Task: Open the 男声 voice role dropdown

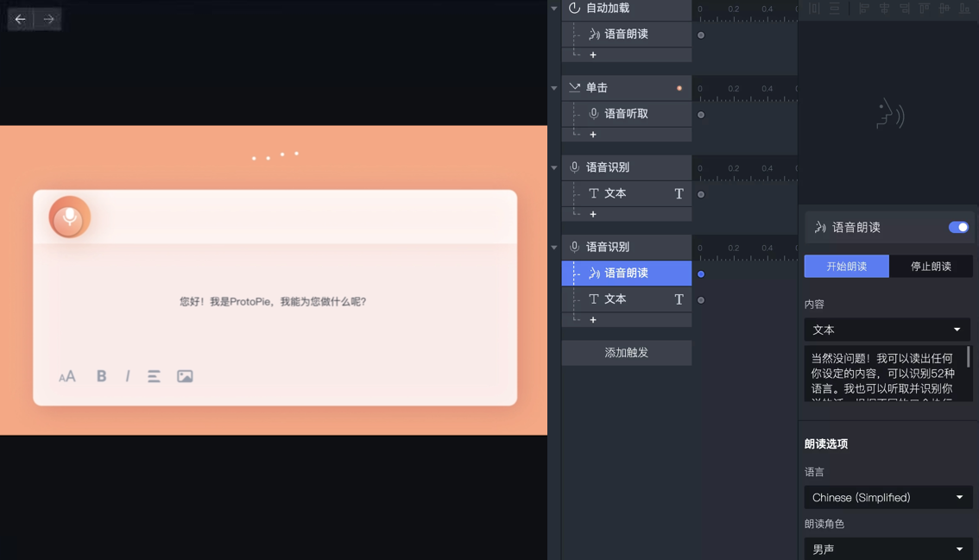Action: (x=887, y=548)
